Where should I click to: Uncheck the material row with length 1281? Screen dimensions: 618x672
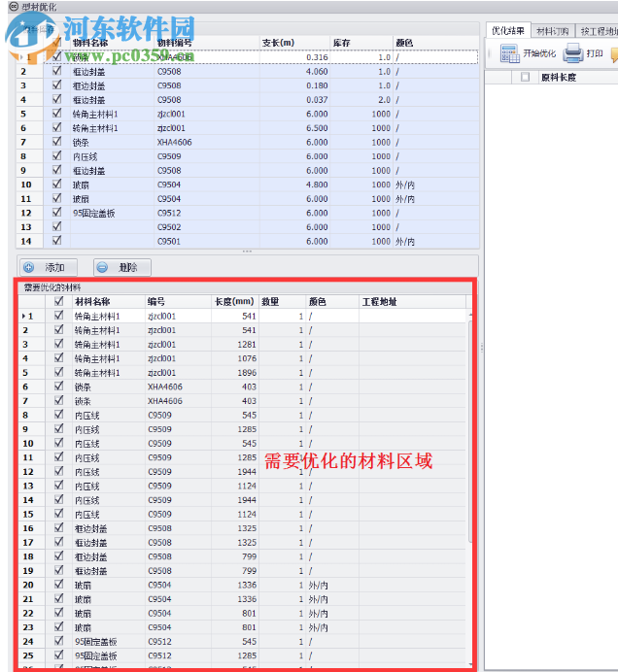(x=58, y=344)
